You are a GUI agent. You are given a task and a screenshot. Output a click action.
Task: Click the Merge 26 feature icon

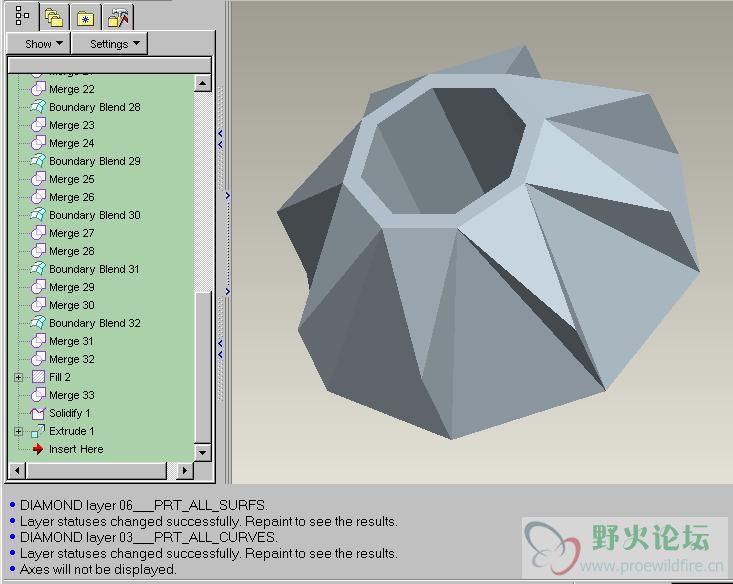click(38, 197)
